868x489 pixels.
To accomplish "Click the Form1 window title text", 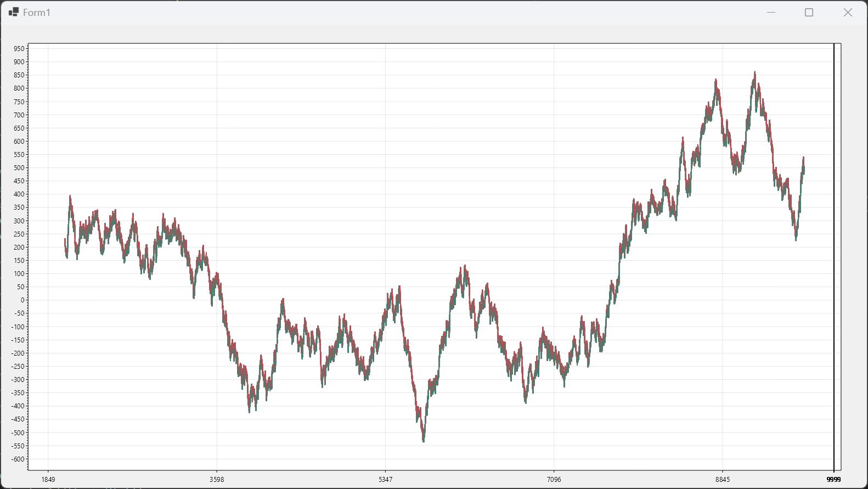I will [37, 13].
